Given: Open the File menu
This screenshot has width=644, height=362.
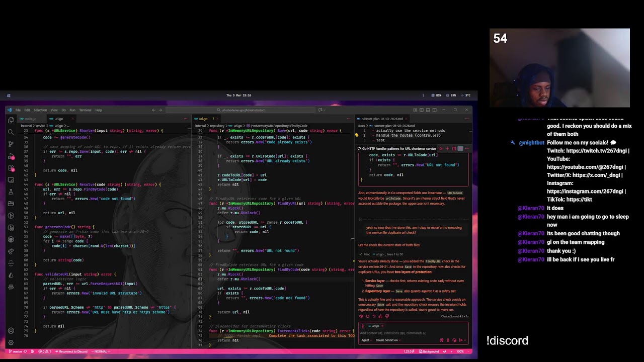Looking at the screenshot, I should pos(18,110).
